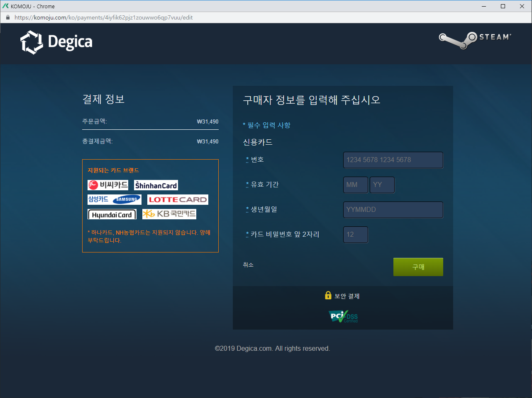This screenshot has width=532, height=398.
Task: Click the green 구매 purchase button
Action: tap(418, 267)
